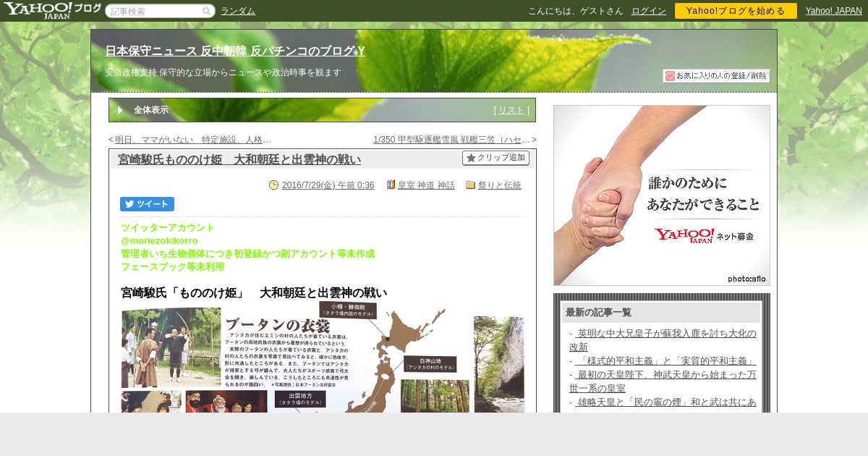Click the star icon in クリップ追加

[471, 158]
